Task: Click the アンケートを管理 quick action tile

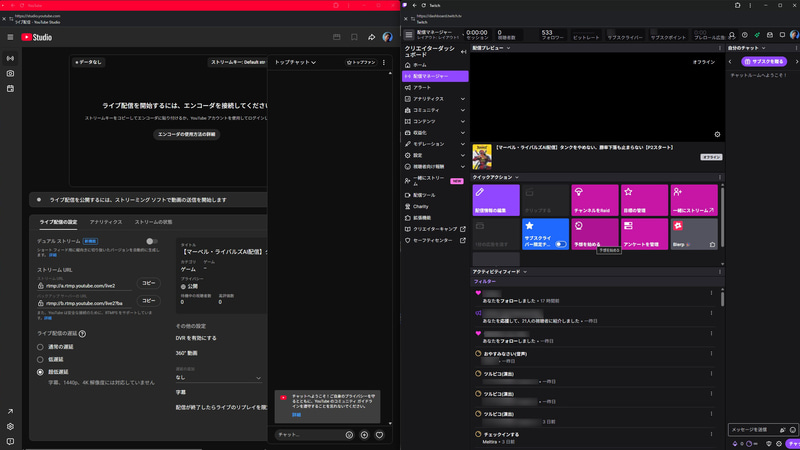Action: (x=644, y=234)
